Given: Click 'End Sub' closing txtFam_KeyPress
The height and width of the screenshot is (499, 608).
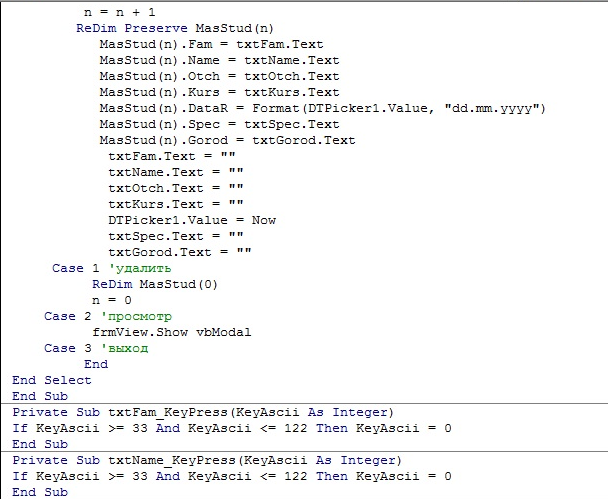Looking at the screenshot, I should tap(40, 444).
